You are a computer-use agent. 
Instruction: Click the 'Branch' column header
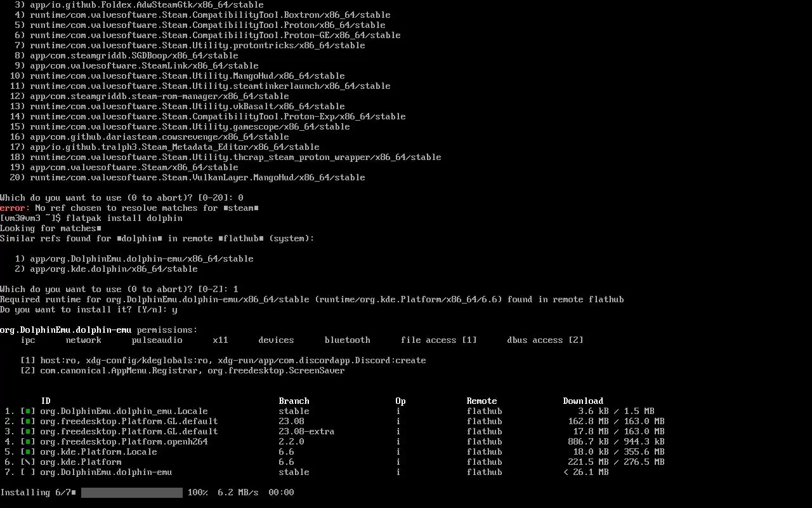click(294, 401)
